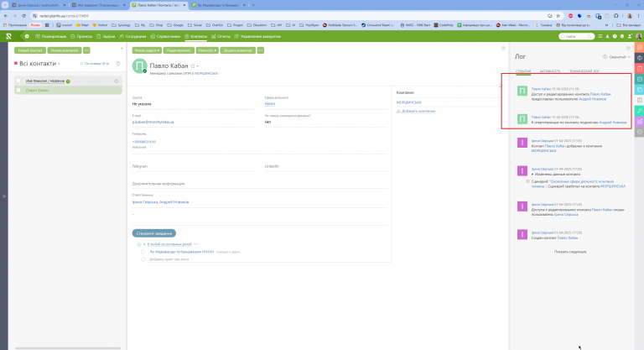
Task: Open МОРШИНСЬКА in Компании block
Action: pyautogui.click(x=408, y=102)
